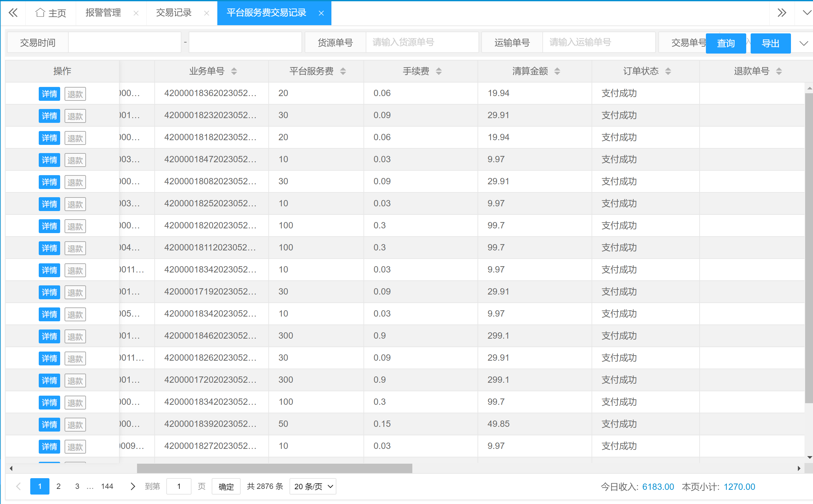
Task: Sort by 业务单号 column
Action: 234,71
